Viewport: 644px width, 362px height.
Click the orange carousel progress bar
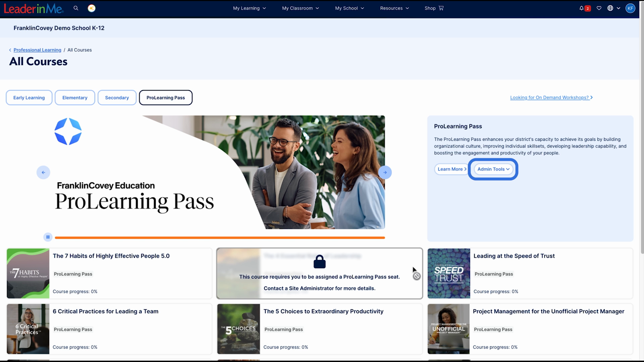tap(220, 238)
